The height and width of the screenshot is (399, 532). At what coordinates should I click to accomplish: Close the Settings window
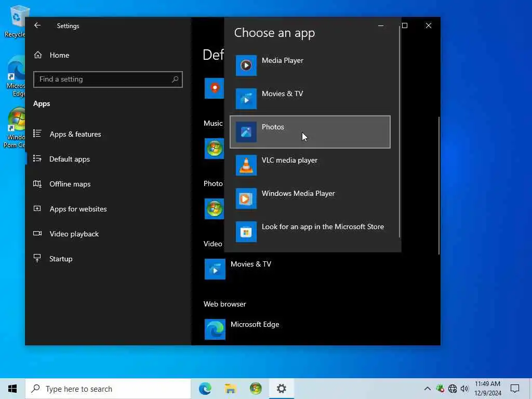point(429,25)
